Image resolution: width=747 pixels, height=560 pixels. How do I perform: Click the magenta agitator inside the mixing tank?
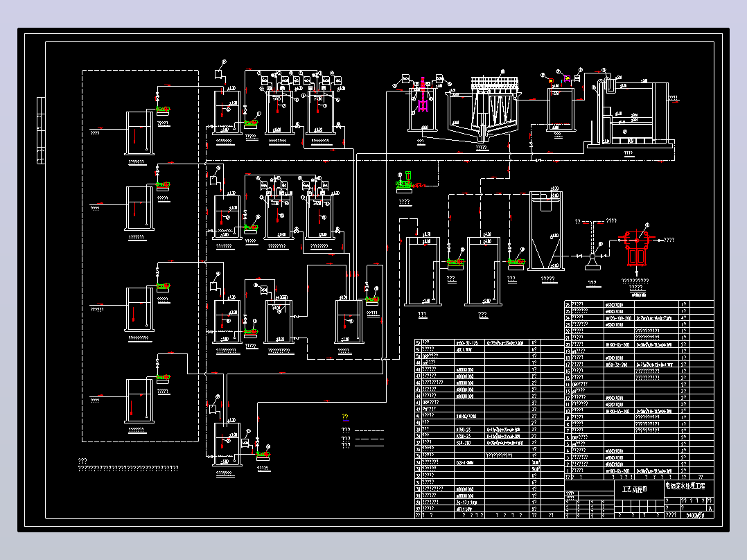click(x=423, y=96)
